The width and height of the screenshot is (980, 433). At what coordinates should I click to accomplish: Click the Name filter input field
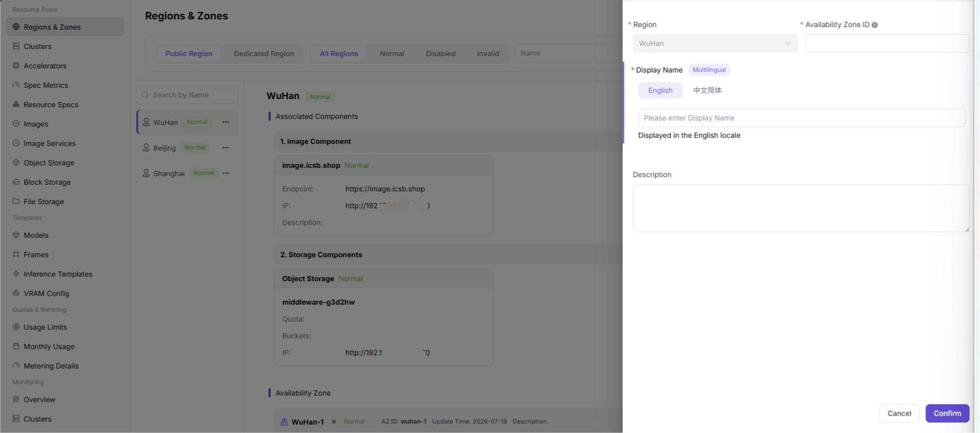tap(569, 53)
